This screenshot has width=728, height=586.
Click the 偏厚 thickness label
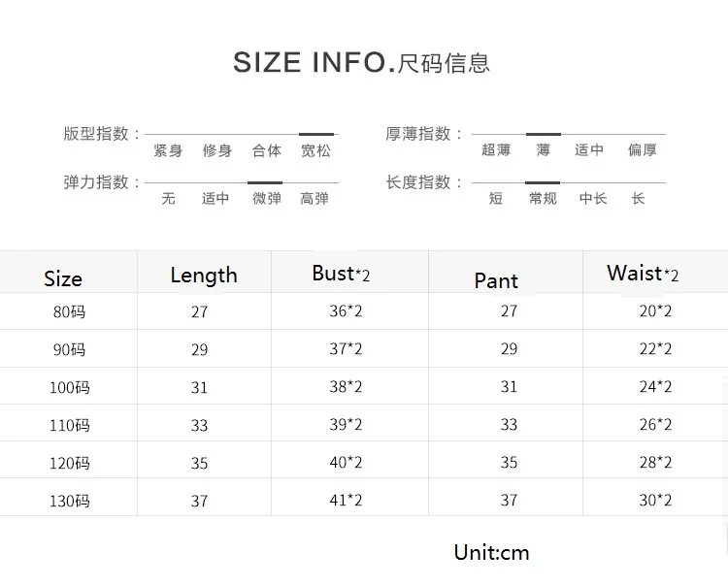click(643, 149)
